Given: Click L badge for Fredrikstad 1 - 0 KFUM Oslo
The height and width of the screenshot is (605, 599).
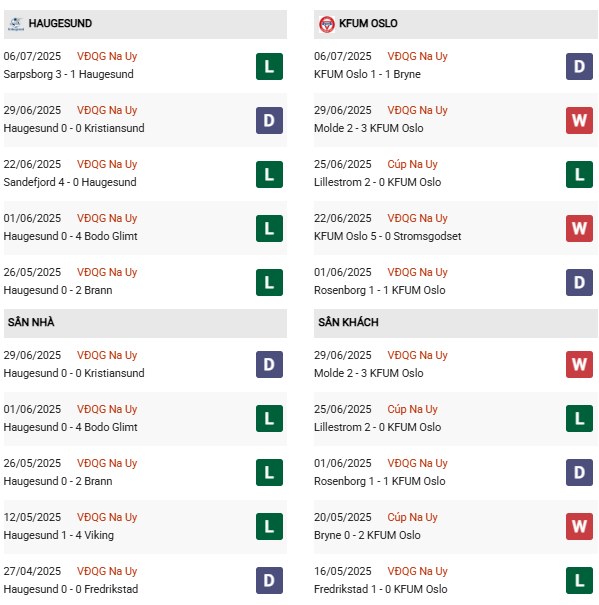Looking at the screenshot, I should pos(579,580).
